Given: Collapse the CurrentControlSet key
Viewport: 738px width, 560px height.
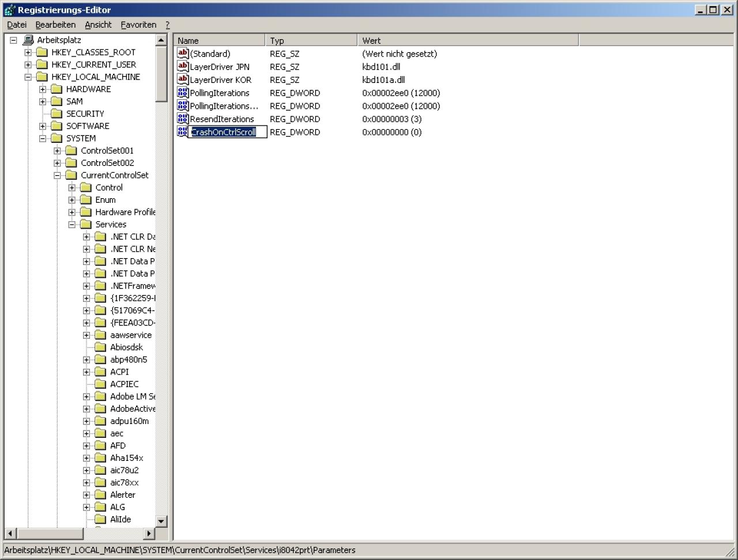Looking at the screenshot, I should [57, 175].
